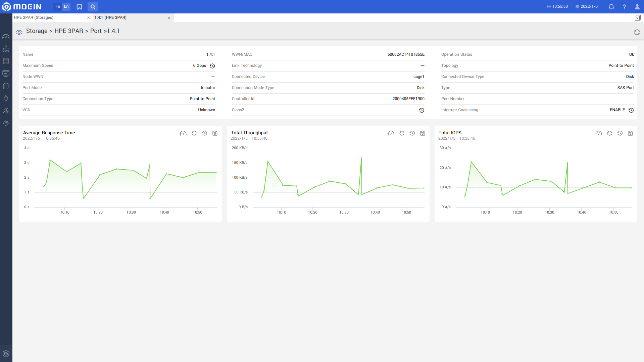Refresh the Average Response Time chart
This screenshot has width=644, height=362.
[194, 133]
